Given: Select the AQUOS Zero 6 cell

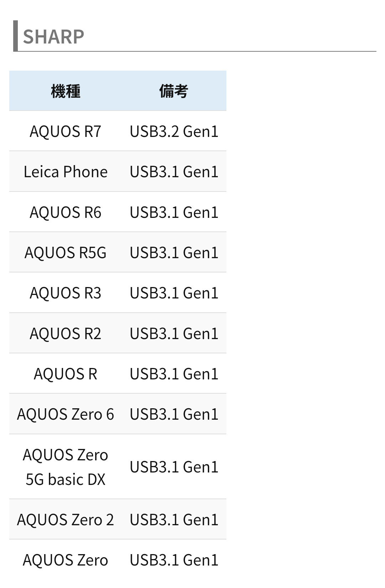Looking at the screenshot, I should coord(66,414).
